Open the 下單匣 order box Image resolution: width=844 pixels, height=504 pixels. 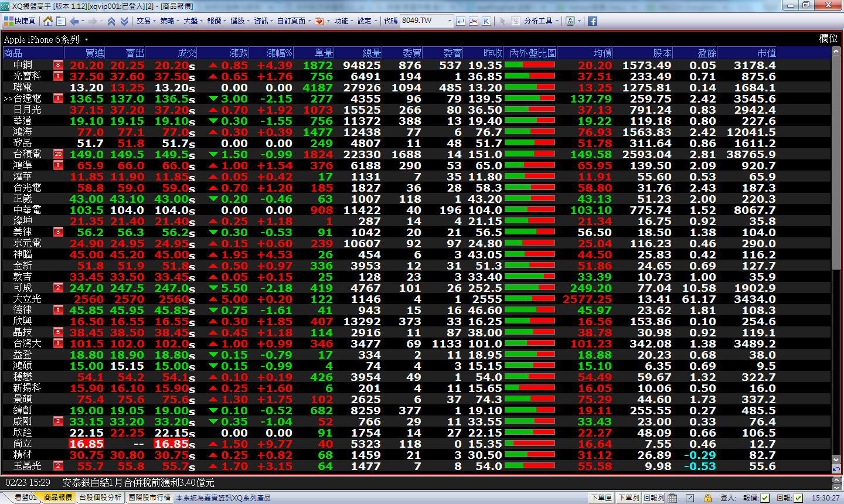click(x=601, y=498)
